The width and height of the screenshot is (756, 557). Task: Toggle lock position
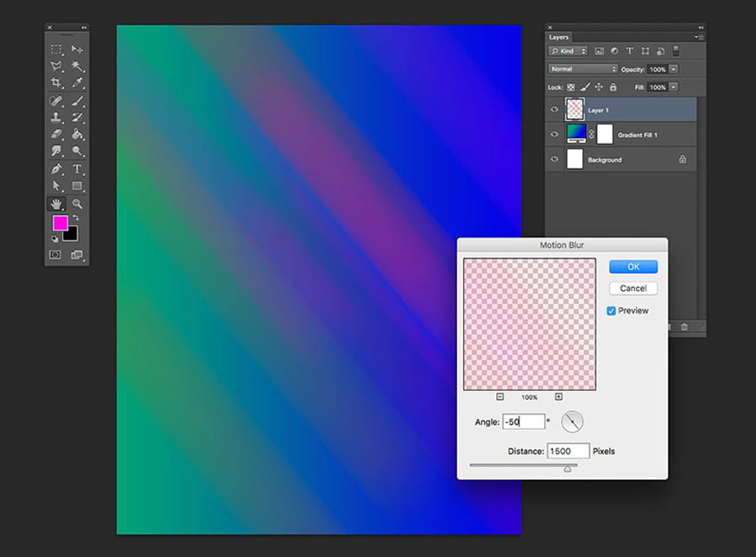tap(599, 87)
